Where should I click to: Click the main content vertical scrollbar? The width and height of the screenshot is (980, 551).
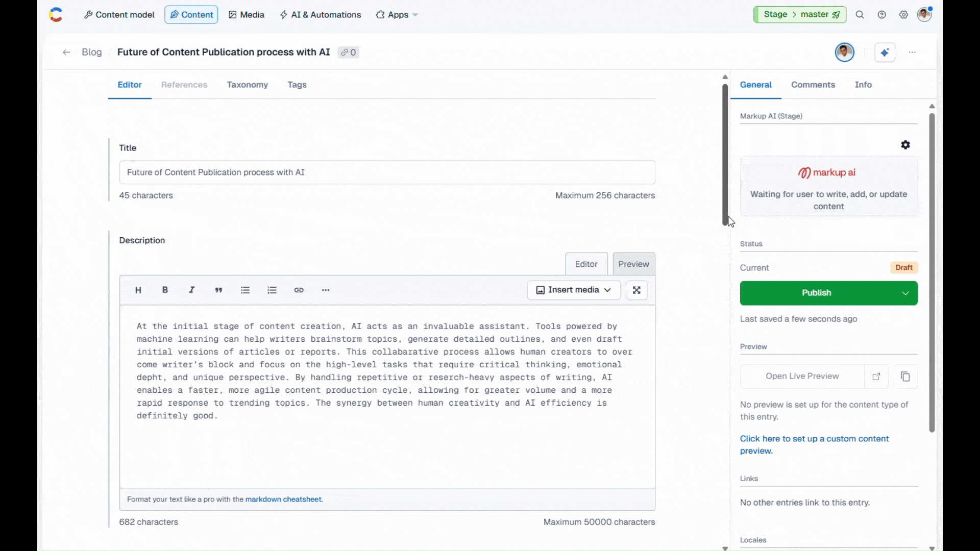(x=725, y=155)
